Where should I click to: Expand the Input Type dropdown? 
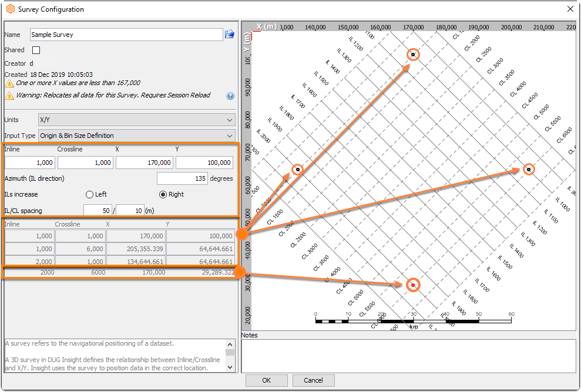[x=137, y=136]
